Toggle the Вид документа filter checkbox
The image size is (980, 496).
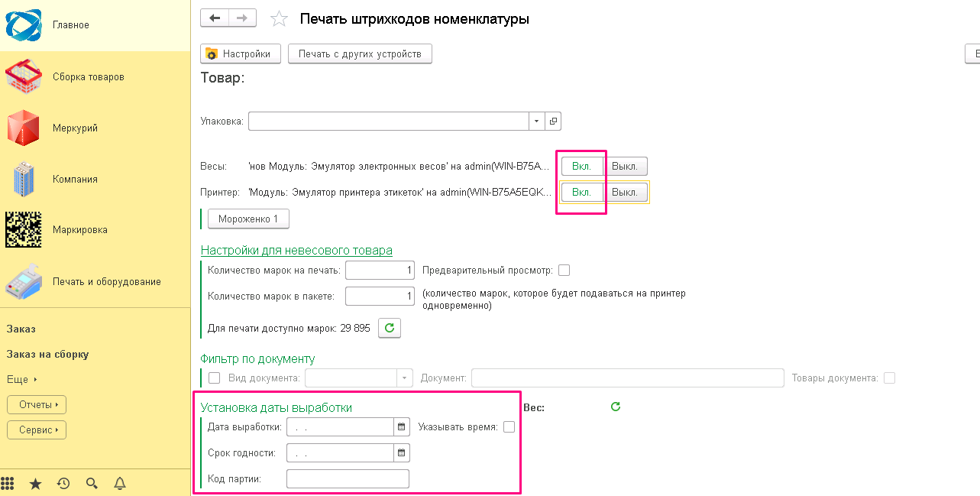point(214,378)
